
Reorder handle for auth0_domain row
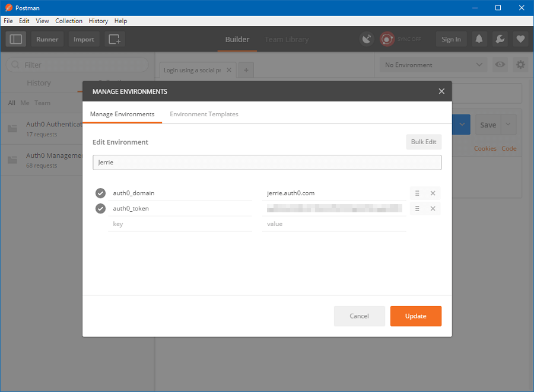pyautogui.click(x=417, y=193)
